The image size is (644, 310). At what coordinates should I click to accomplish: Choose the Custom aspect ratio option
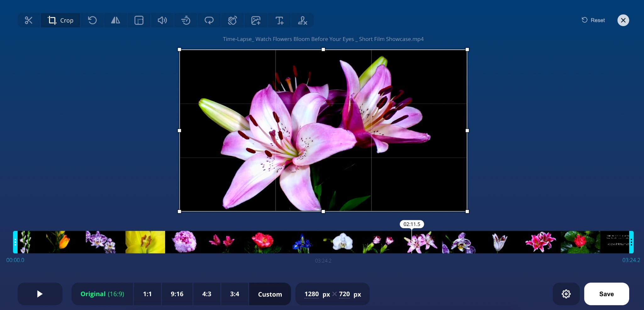pyautogui.click(x=269, y=294)
